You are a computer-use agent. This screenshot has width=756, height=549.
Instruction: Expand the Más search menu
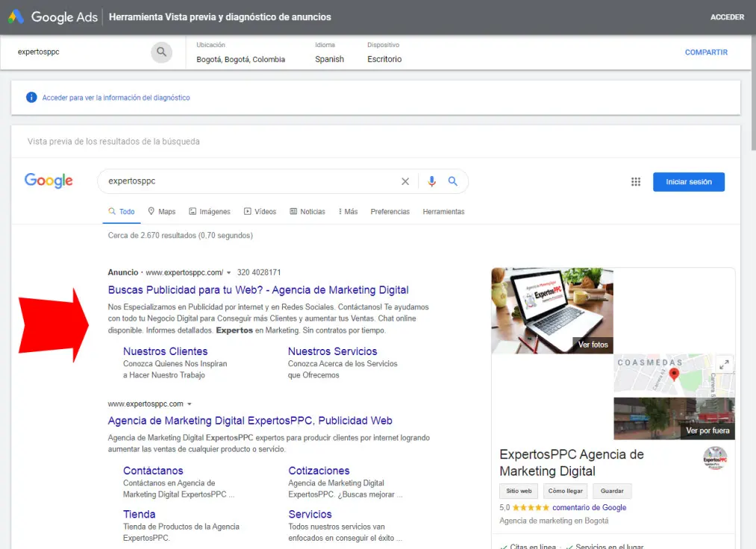coord(348,212)
